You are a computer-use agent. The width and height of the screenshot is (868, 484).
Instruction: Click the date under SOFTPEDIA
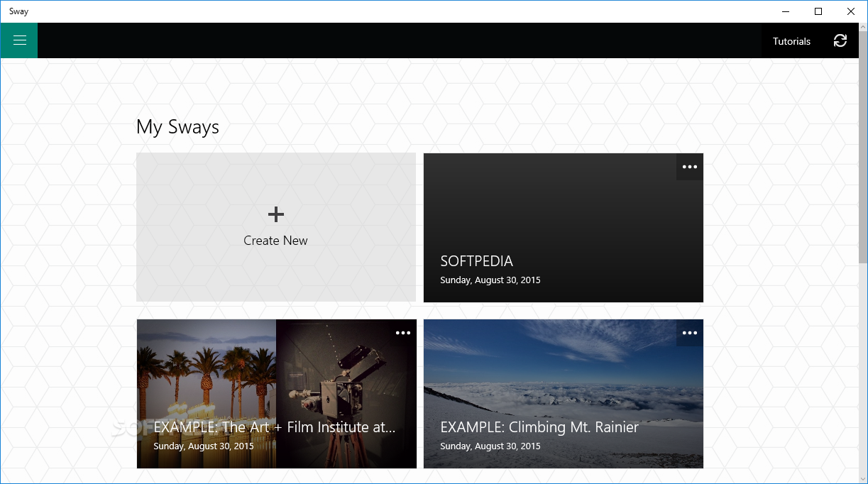(x=490, y=280)
